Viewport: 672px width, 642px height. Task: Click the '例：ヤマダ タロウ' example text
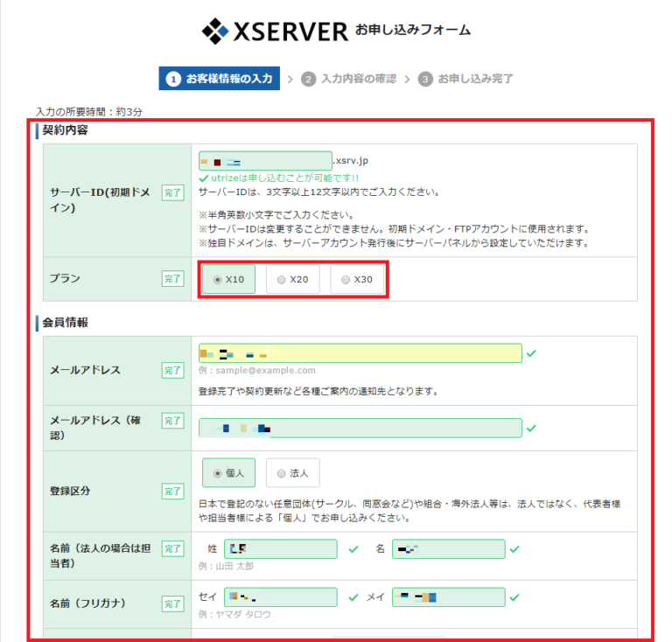234,615
